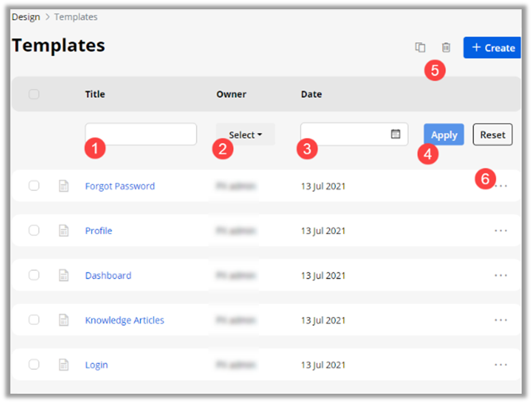Click the document icon beside Forgot Password

64,186
